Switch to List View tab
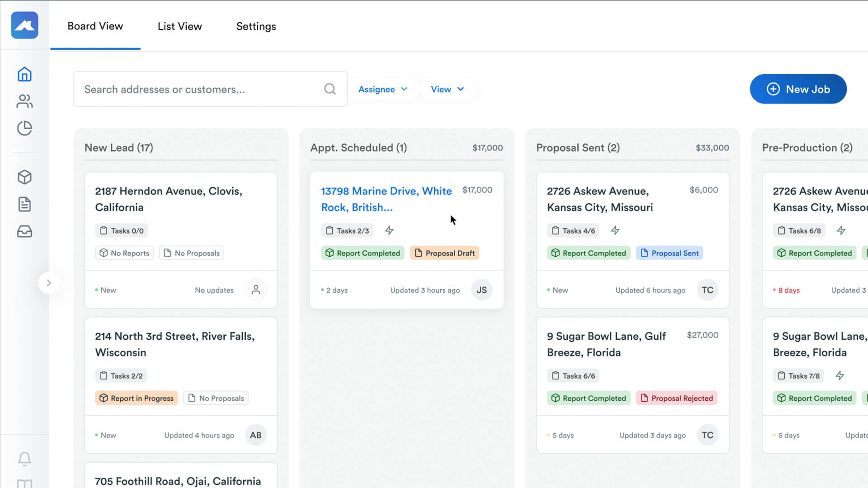 (179, 26)
